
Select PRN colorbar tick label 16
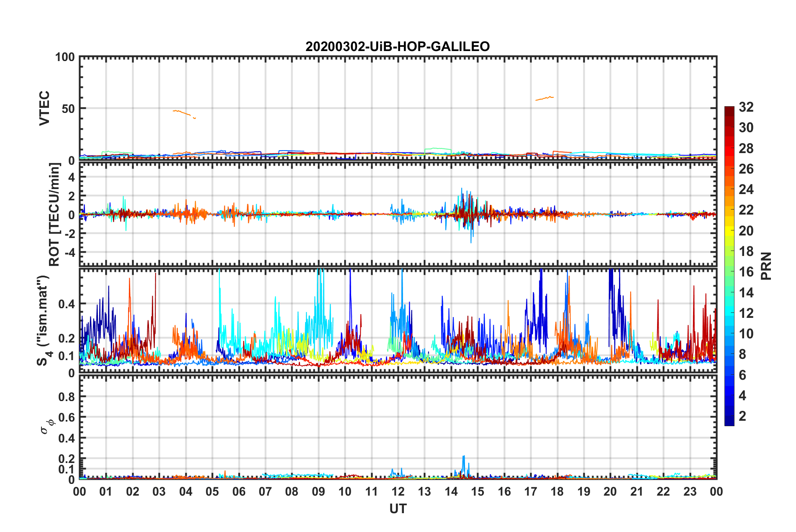pyautogui.click(x=746, y=272)
